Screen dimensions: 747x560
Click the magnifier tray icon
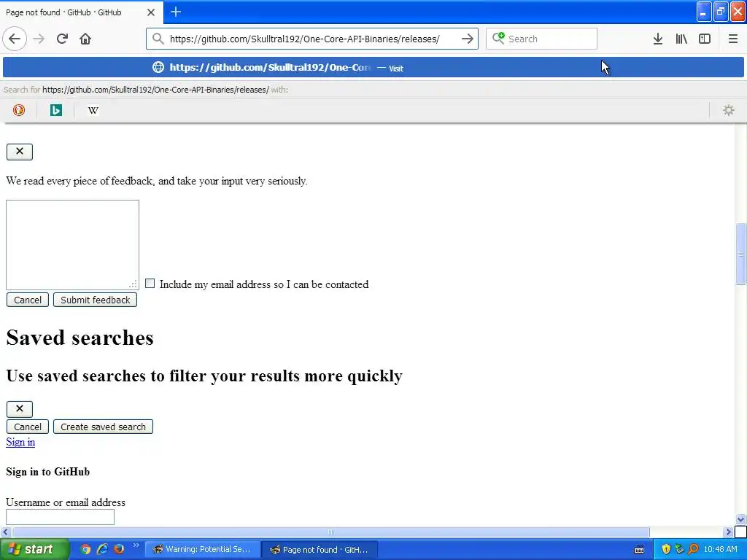tap(693, 550)
